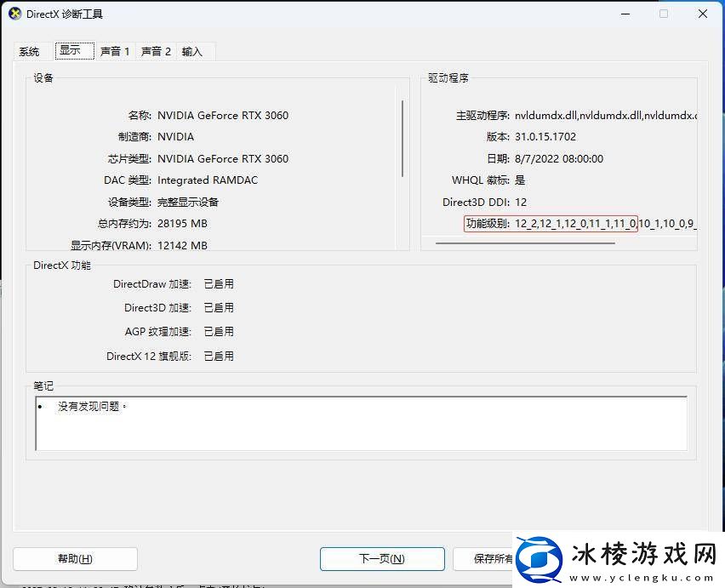The image size is (725, 588).
Task: Select the NVIDIA GeForce RTX 3060 name text
Action: point(223,115)
